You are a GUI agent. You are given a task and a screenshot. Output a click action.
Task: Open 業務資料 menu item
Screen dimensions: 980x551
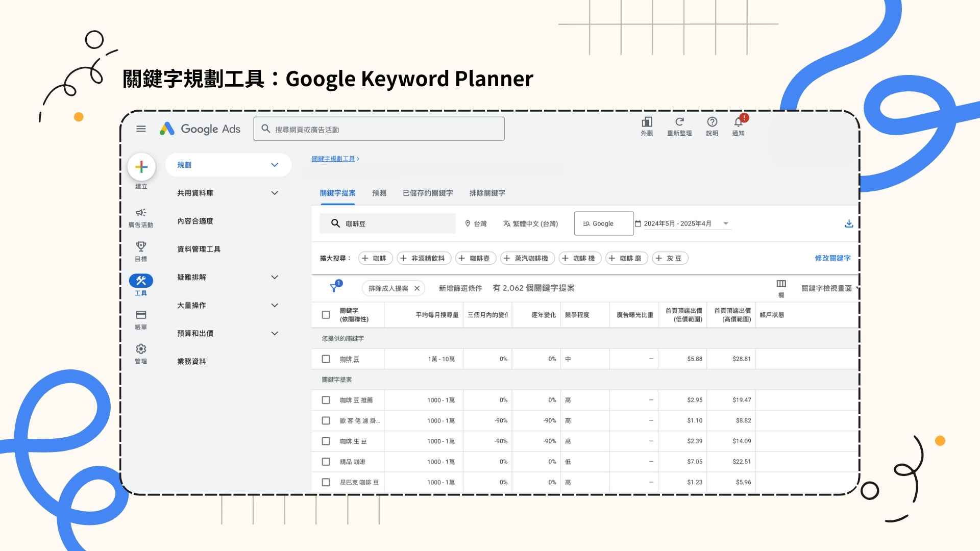(x=191, y=361)
